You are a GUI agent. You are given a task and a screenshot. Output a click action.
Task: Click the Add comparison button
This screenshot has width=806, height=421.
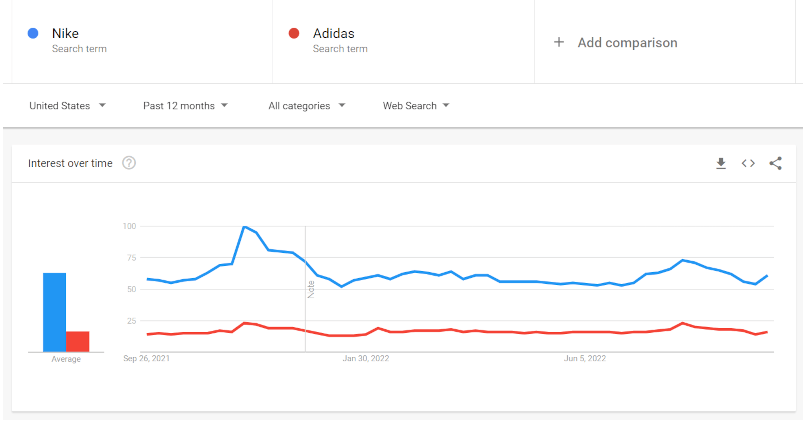tap(627, 42)
